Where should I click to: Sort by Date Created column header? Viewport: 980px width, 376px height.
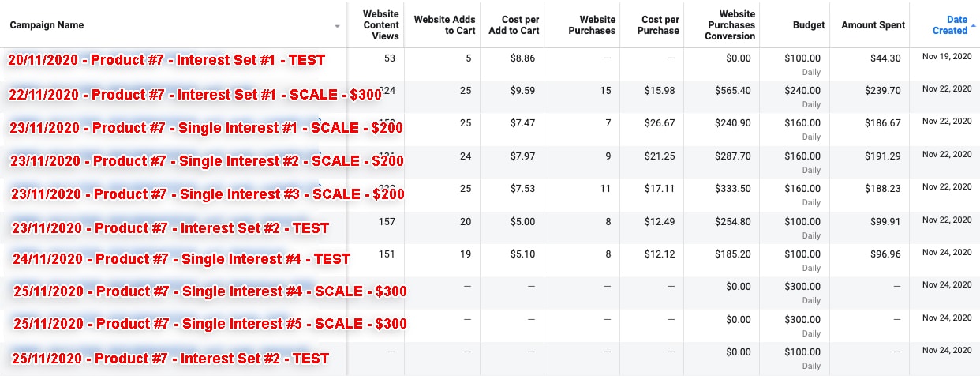pyautogui.click(x=949, y=25)
